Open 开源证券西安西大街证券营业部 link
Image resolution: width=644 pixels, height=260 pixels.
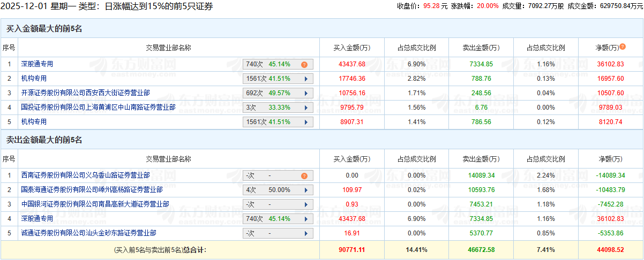85,93
